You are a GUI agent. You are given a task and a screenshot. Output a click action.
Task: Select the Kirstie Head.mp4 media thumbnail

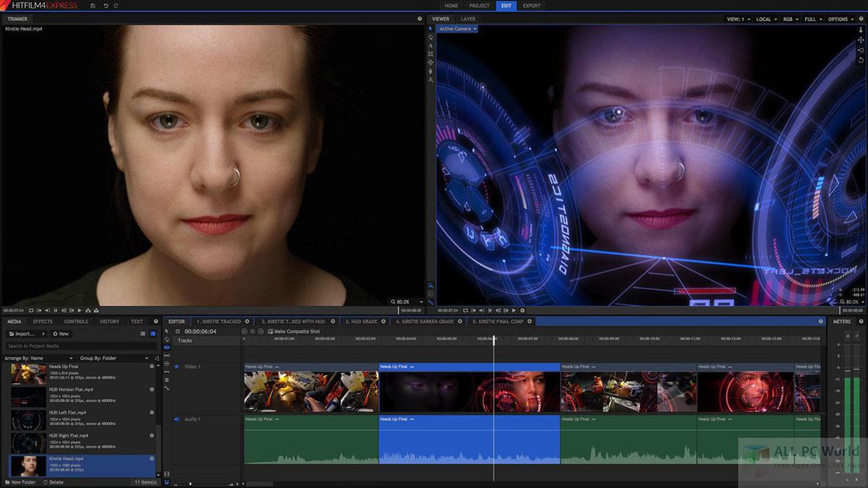[x=29, y=465]
